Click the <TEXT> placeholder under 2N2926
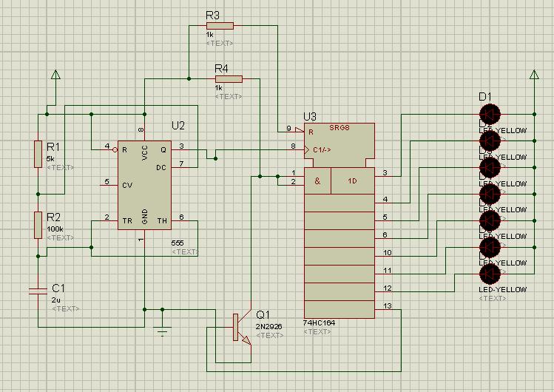Screen dimensions: 554x392 point(269,335)
